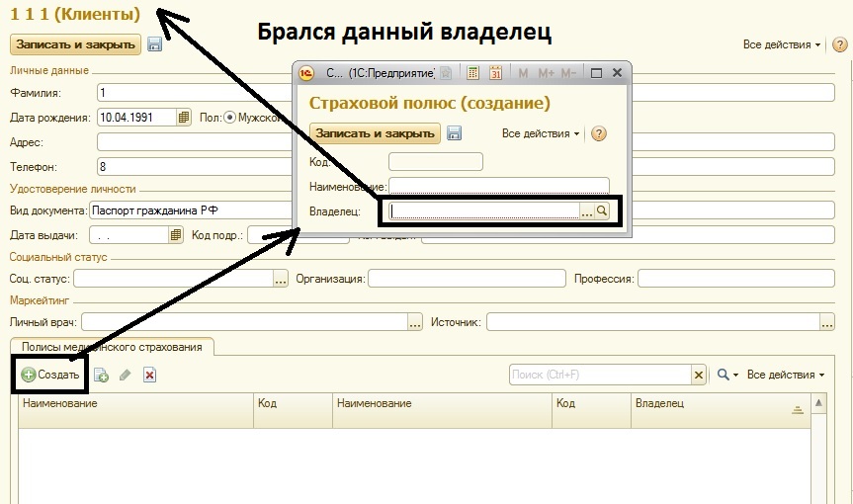This screenshot has height=504, width=853.
Task: Close the Страховой полюс dialog
Action: pyautogui.click(x=617, y=73)
